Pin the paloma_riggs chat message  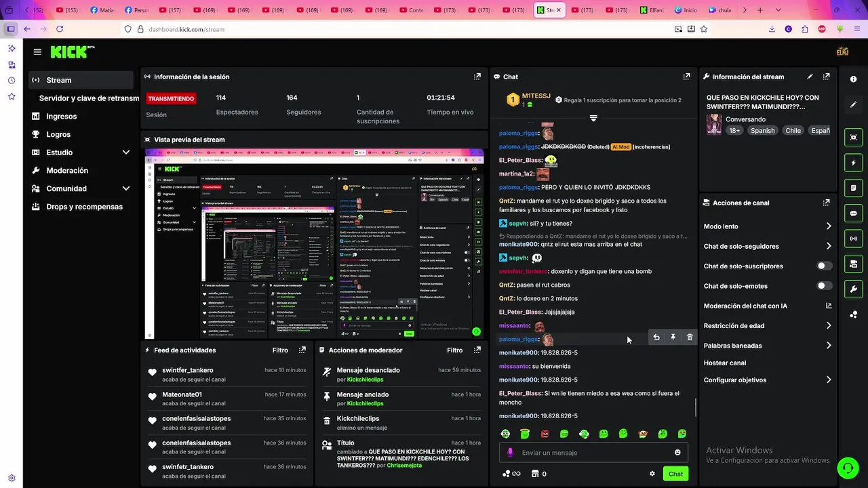pos(673,337)
